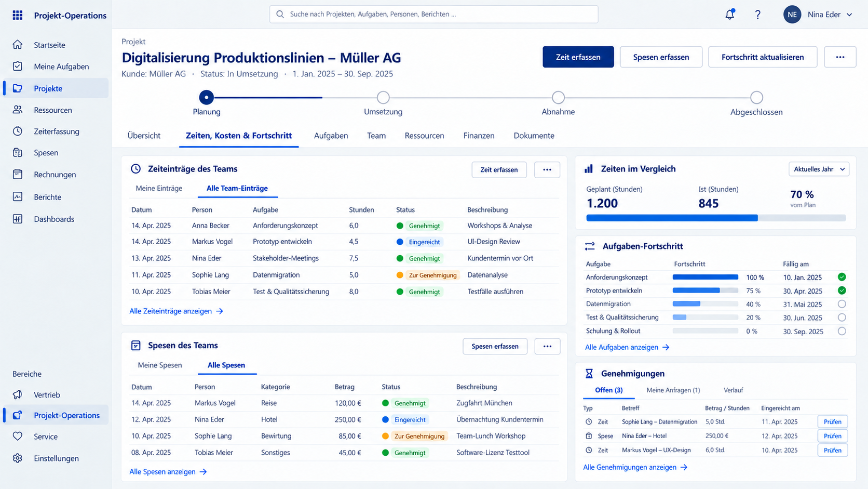Click the Datenmigration 40 % progress bar

(706, 304)
